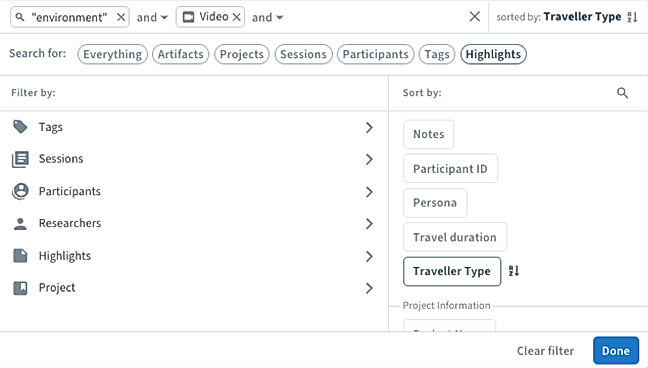This screenshot has height=368, width=648.
Task: Sort by Participant ID
Action: point(450,169)
